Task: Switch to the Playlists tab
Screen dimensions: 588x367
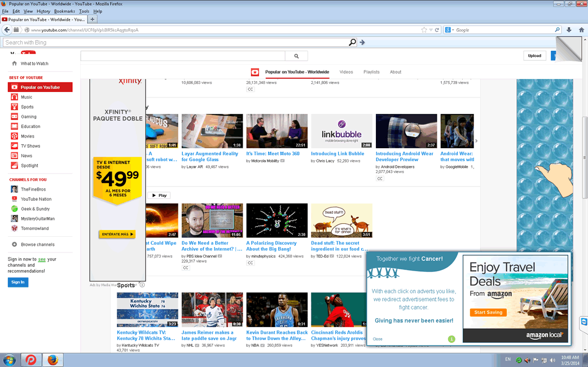Action: click(371, 72)
